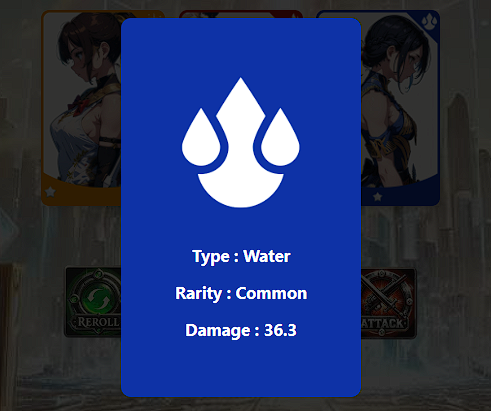Screen dimensions: 491x411
Task: Click the element icon on orange card corner
Action: (153, 15)
